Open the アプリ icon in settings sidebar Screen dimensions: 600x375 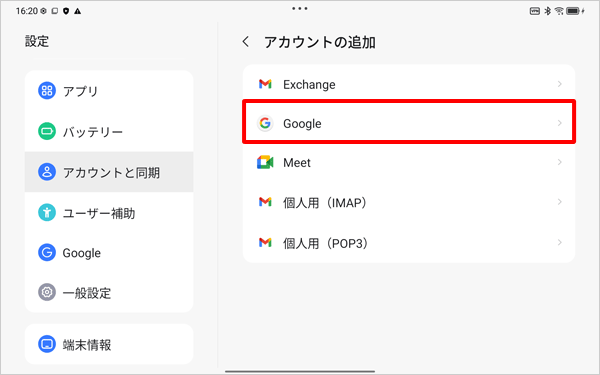[x=47, y=91]
